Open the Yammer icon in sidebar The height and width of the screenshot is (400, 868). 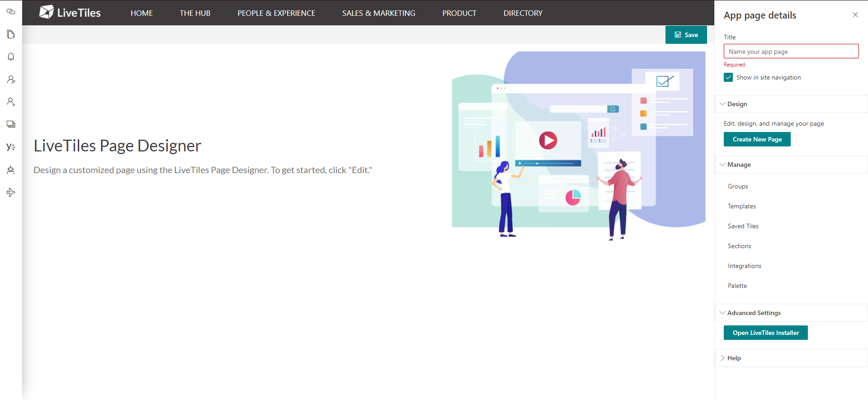(x=11, y=147)
